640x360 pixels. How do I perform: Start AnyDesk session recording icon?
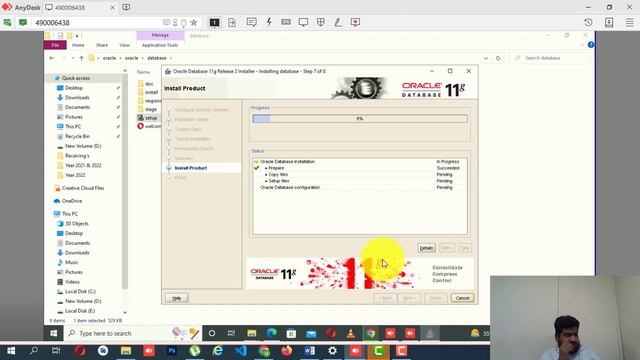[x=355, y=22]
